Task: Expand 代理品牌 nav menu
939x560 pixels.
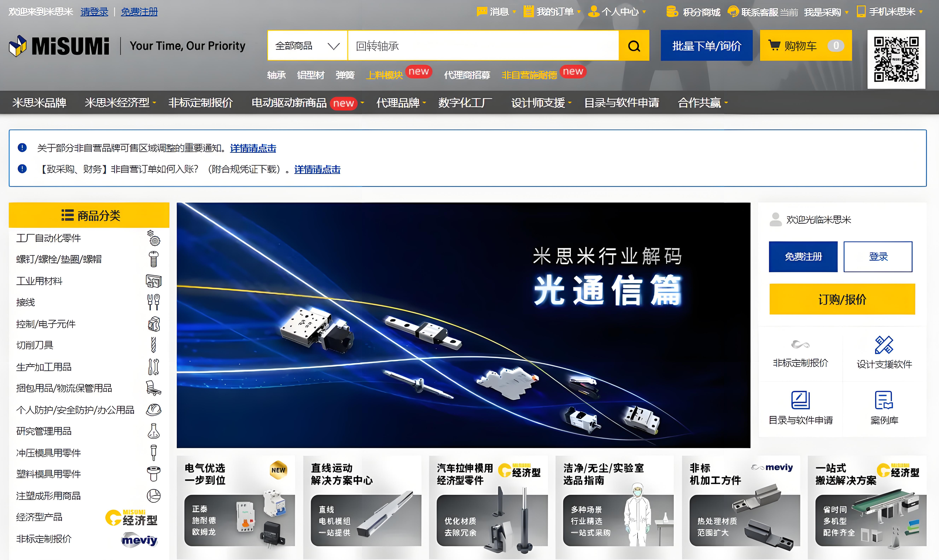Action: coord(424,102)
